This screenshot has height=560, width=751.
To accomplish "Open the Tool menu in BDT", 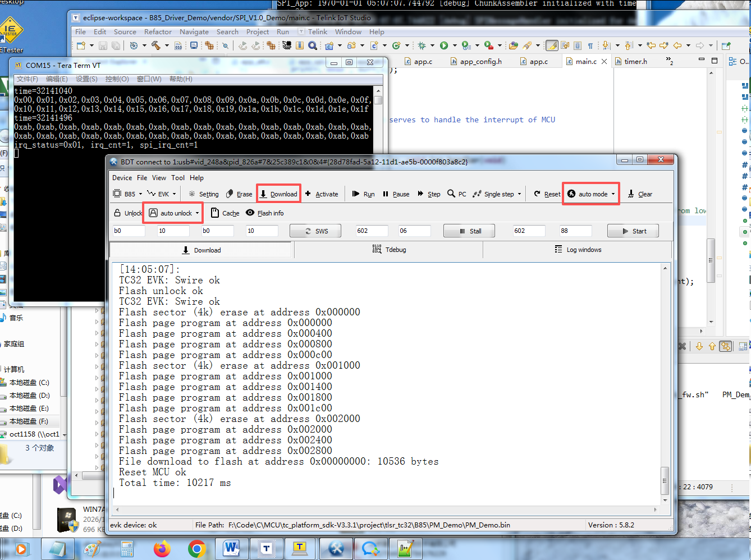I will [178, 178].
